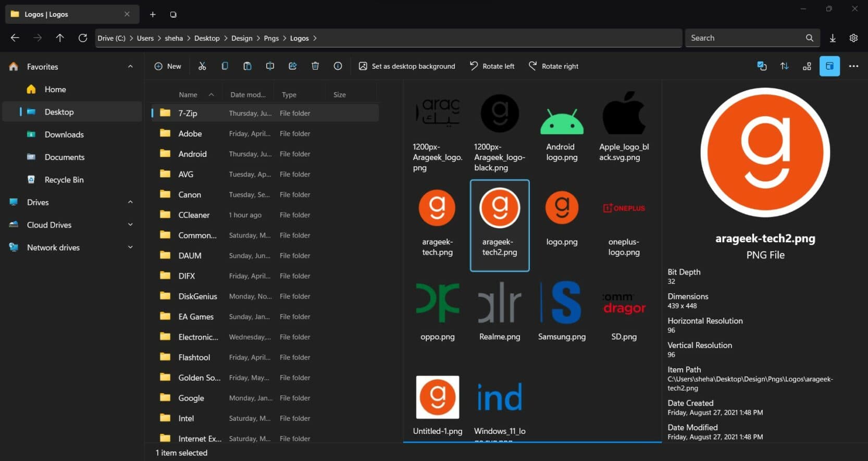
Task: Select the Samsung.png thumbnail
Action: coord(562,311)
